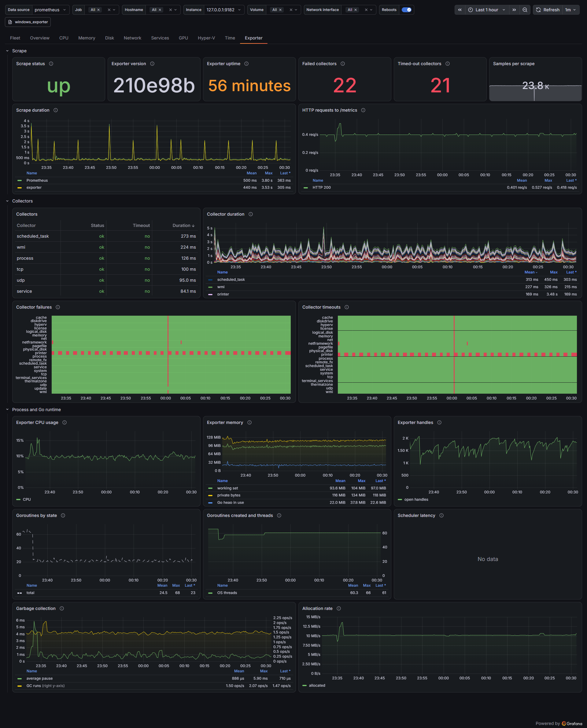Open the 1m refresh interval dropdown
The height and width of the screenshot is (728, 587).
(x=570, y=10)
